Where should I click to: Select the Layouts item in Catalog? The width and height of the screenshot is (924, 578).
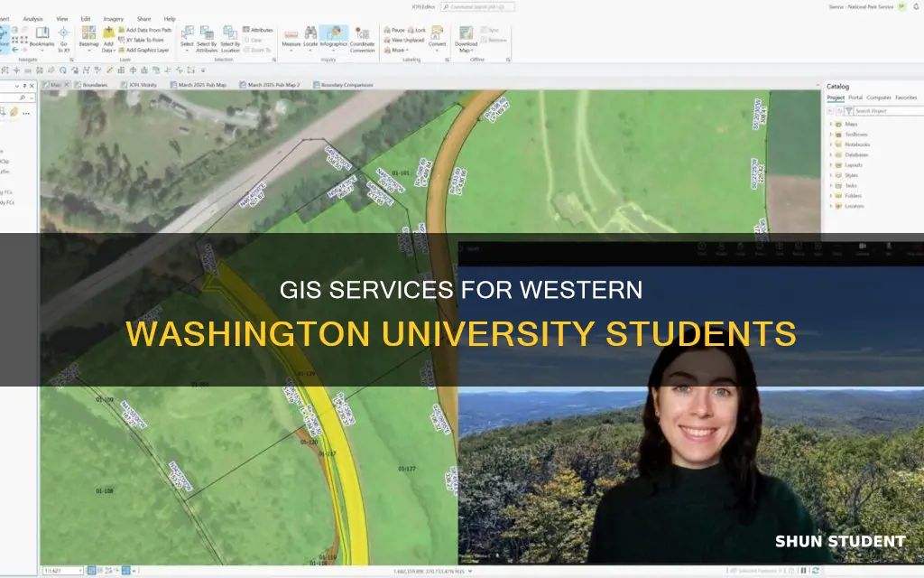click(854, 165)
